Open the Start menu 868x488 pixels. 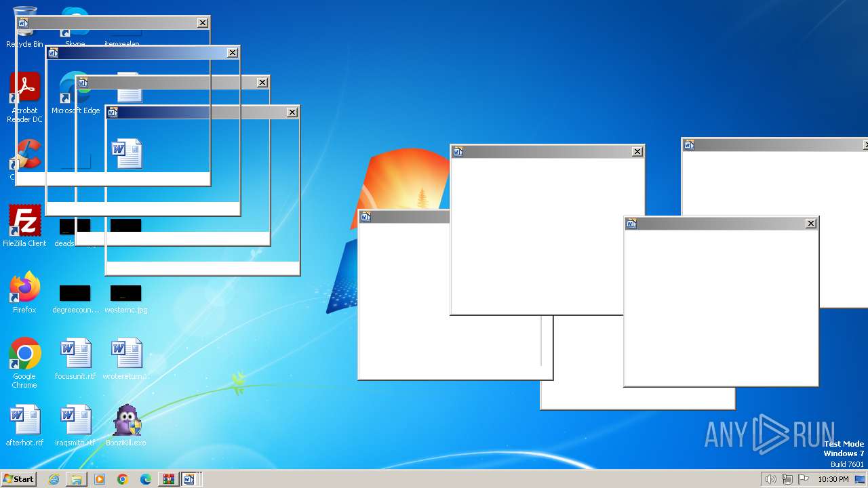[x=18, y=479]
